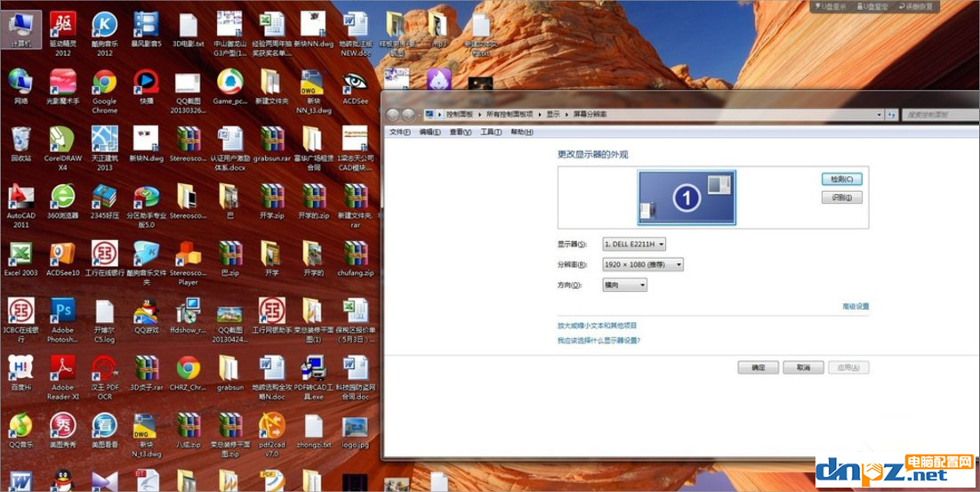Screen dimensions: 980x492
Task: Open the 显示器 DELL E2211H dropdown
Action: [x=634, y=244]
